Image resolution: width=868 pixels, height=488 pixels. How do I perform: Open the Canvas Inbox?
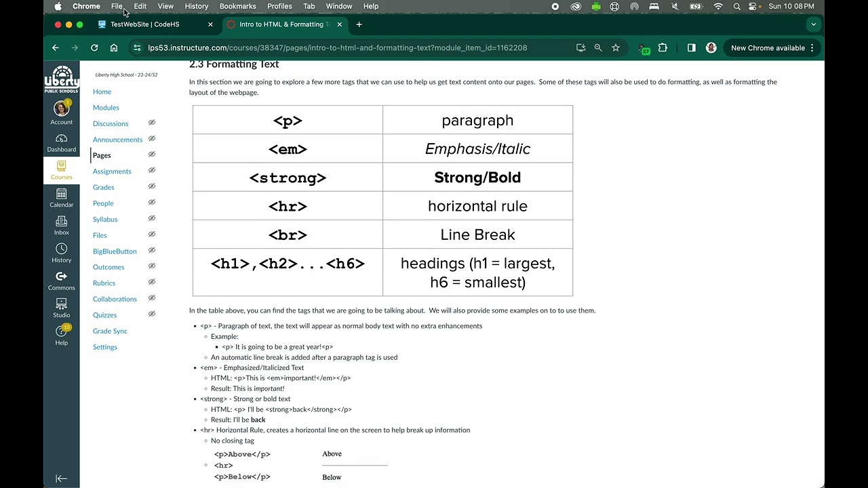click(x=61, y=226)
